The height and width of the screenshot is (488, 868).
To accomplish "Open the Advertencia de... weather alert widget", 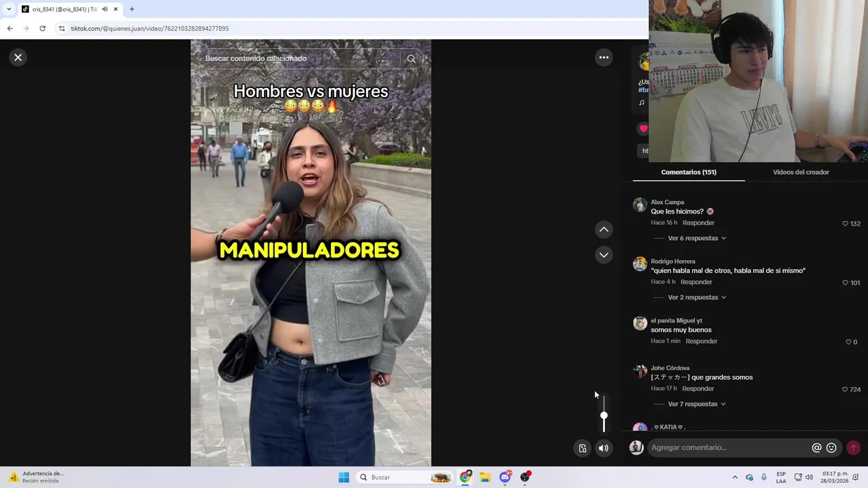I will click(x=37, y=477).
